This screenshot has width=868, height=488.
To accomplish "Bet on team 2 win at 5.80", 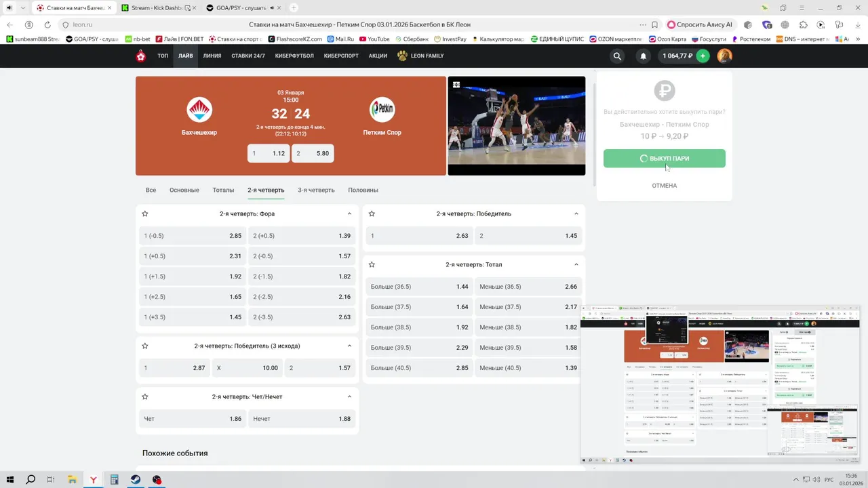I will [313, 154].
